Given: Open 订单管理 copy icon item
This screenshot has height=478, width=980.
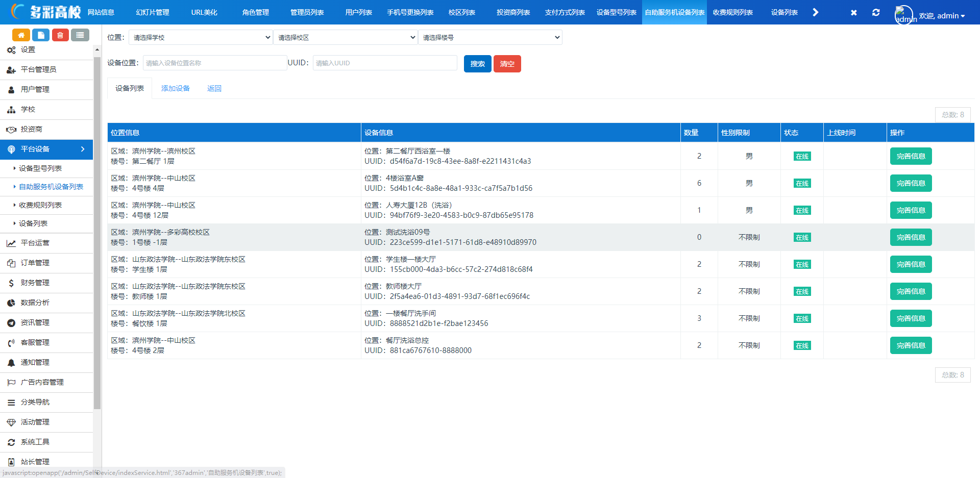Looking at the screenshot, I should [x=11, y=263].
